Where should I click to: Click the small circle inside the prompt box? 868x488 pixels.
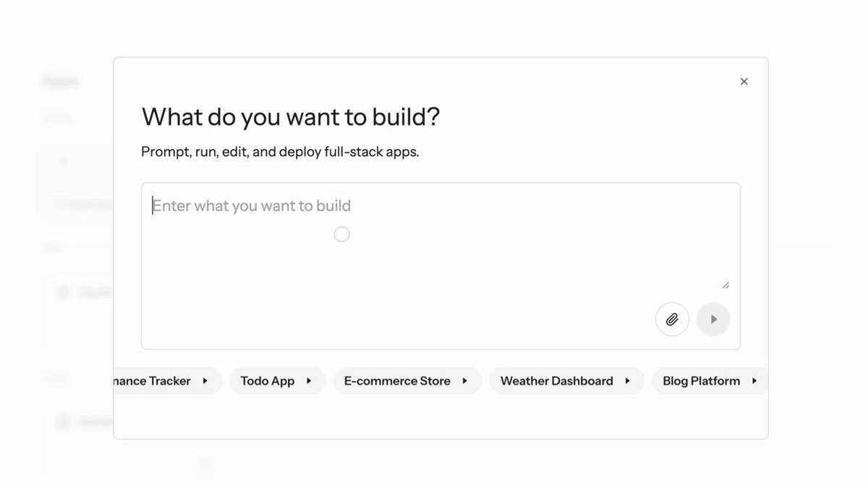[341, 234]
